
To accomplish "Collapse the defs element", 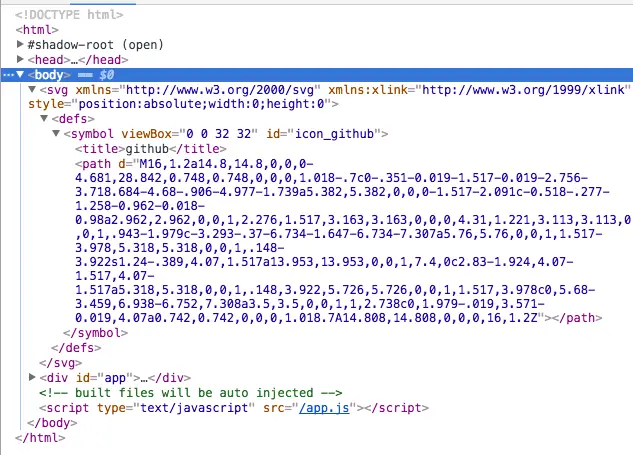I will coord(44,118).
